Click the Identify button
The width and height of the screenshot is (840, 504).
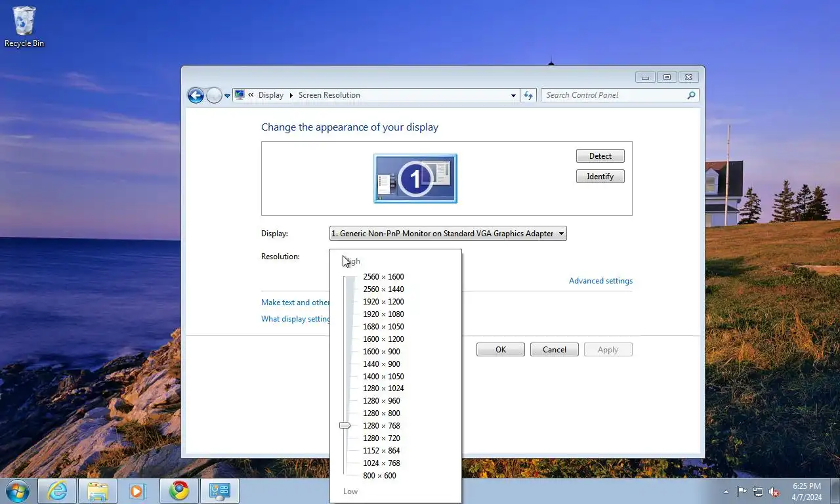coord(600,177)
